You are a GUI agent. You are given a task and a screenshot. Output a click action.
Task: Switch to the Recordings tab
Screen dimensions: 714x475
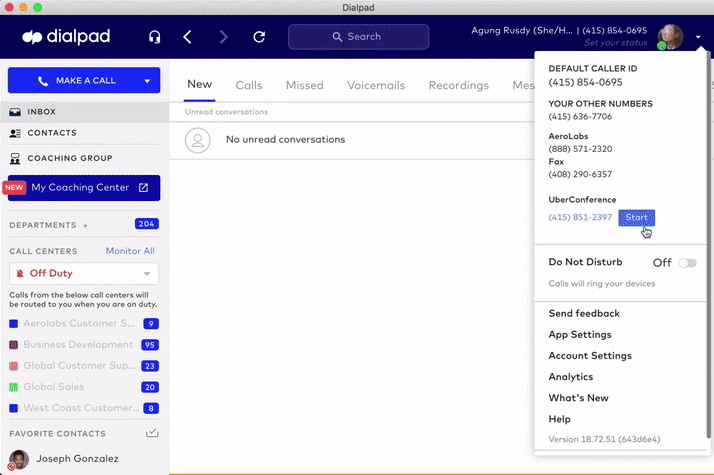[x=459, y=85]
